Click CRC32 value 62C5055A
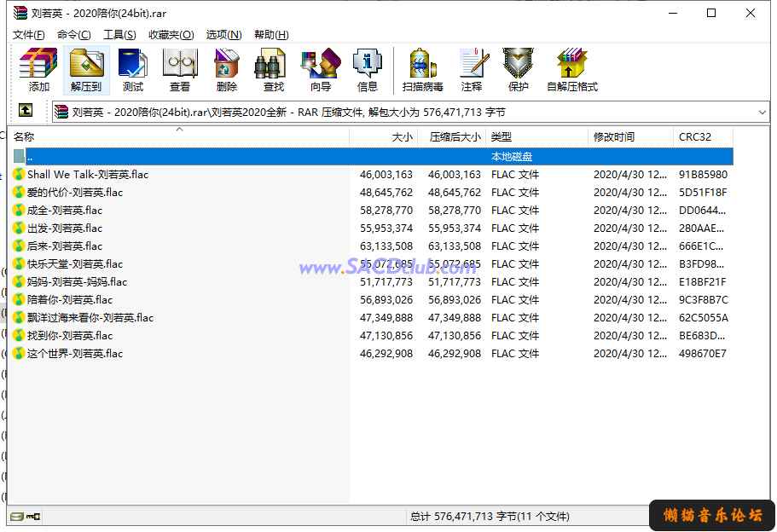 coord(704,317)
